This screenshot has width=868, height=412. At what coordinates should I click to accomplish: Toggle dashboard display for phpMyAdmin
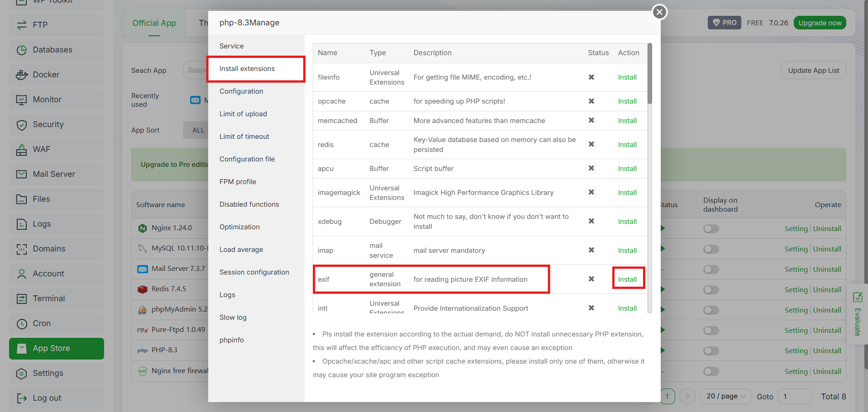(x=711, y=310)
